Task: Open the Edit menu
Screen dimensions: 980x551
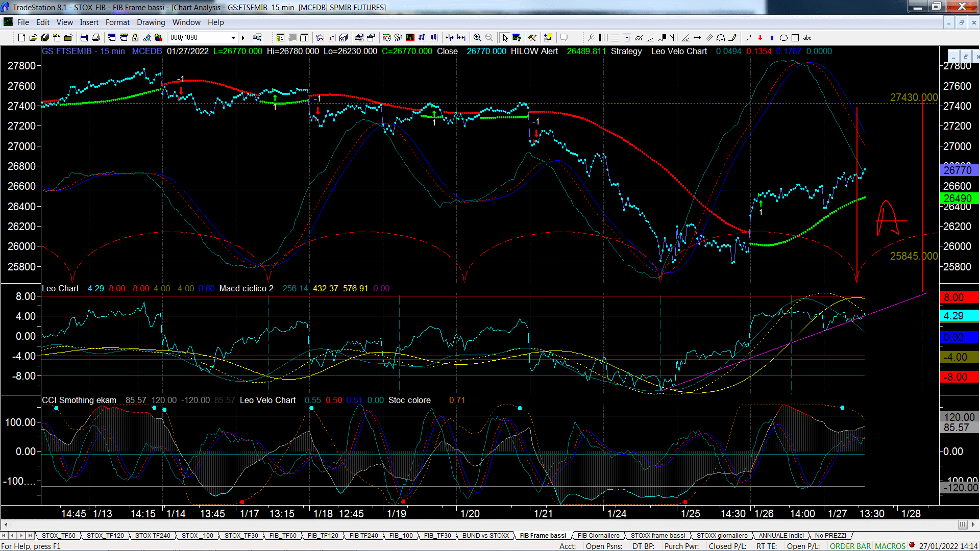Action: [43, 22]
